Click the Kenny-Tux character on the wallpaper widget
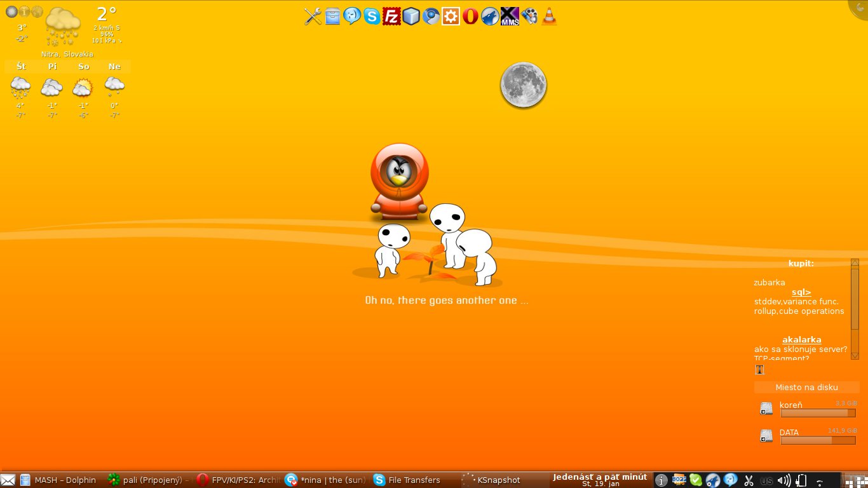This screenshot has width=868, height=488. click(x=399, y=182)
